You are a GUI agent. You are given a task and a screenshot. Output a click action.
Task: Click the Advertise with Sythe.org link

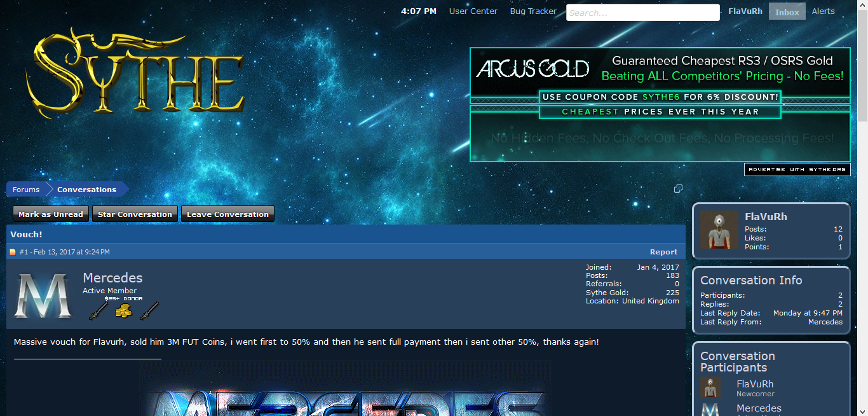tap(797, 169)
